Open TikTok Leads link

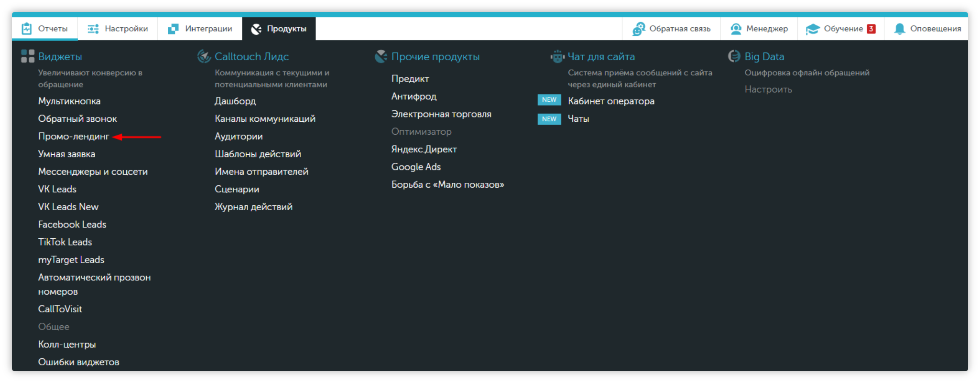(x=65, y=242)
